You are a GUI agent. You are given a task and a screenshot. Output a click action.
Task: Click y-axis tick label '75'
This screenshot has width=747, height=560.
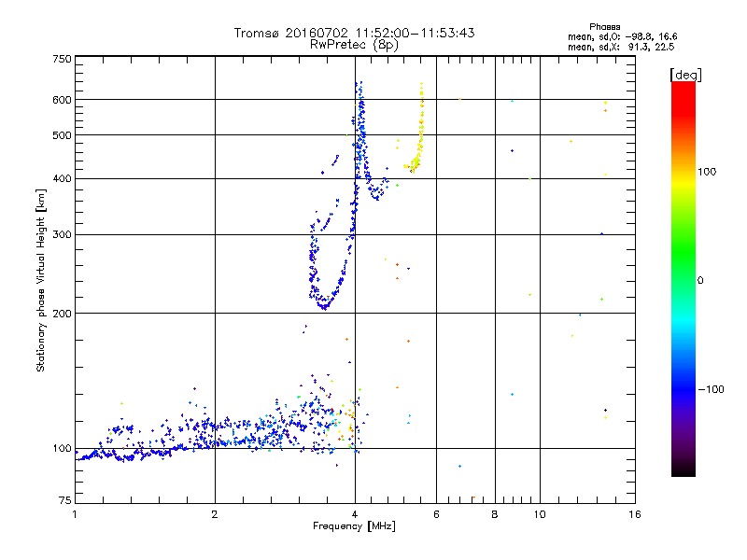click(65, 500)
